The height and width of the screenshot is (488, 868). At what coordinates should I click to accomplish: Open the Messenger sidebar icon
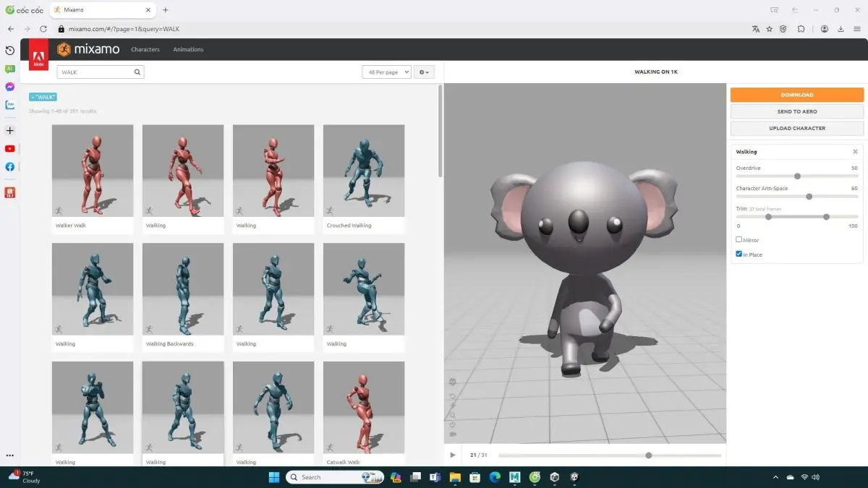click(x=10, y=87)
